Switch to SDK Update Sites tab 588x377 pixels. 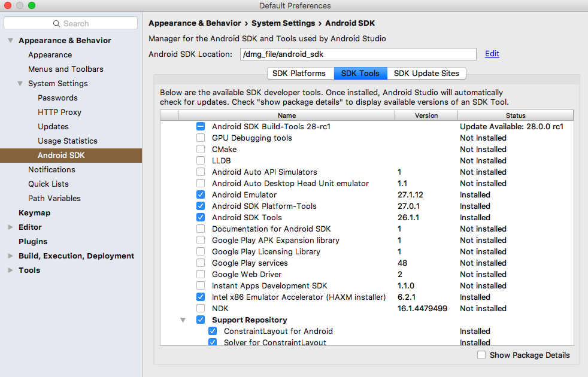click(x=426, y=74)
